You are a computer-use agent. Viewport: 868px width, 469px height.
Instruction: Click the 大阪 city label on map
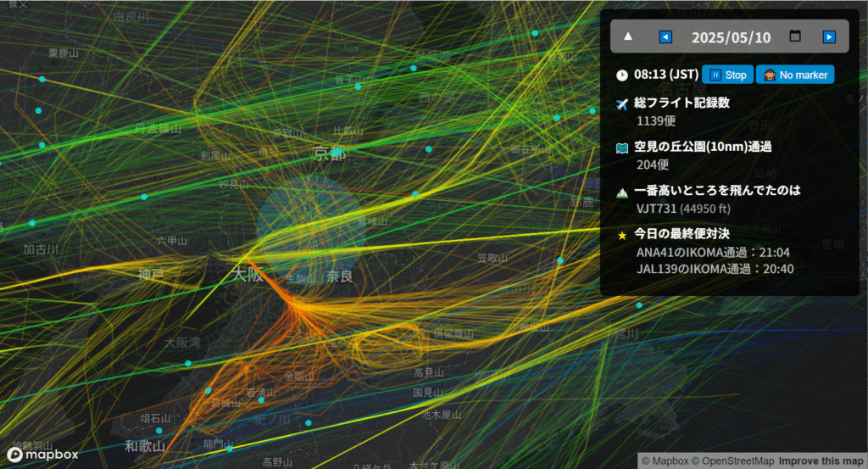(248, 274)
